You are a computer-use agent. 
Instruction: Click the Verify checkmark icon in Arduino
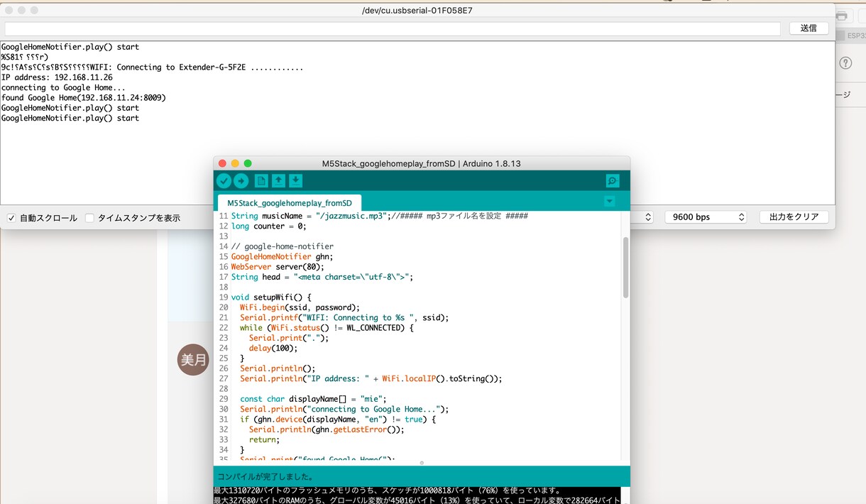[x=224, y=181]
